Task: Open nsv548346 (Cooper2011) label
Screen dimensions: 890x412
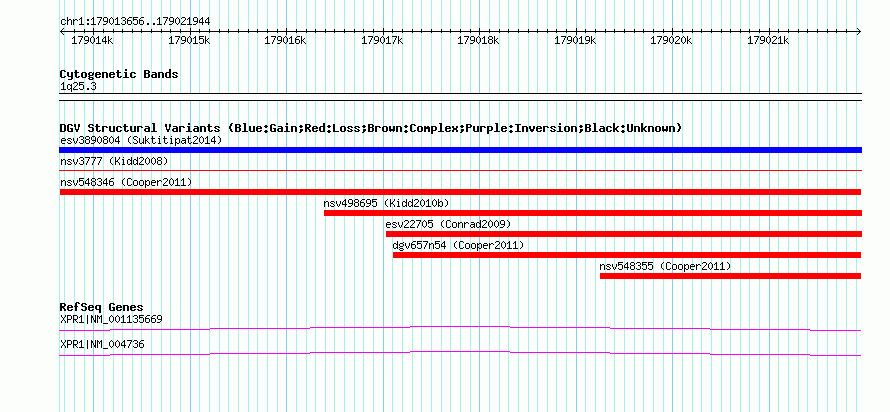Action: (126, 182)
